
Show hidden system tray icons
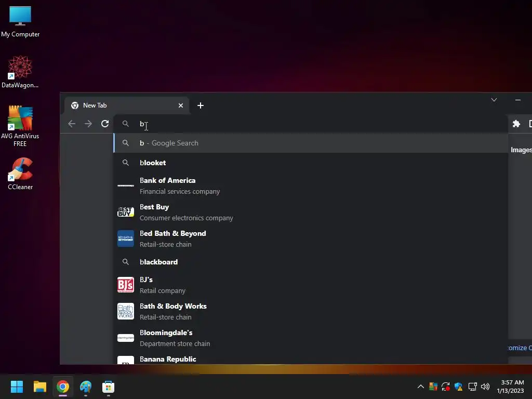421,387
